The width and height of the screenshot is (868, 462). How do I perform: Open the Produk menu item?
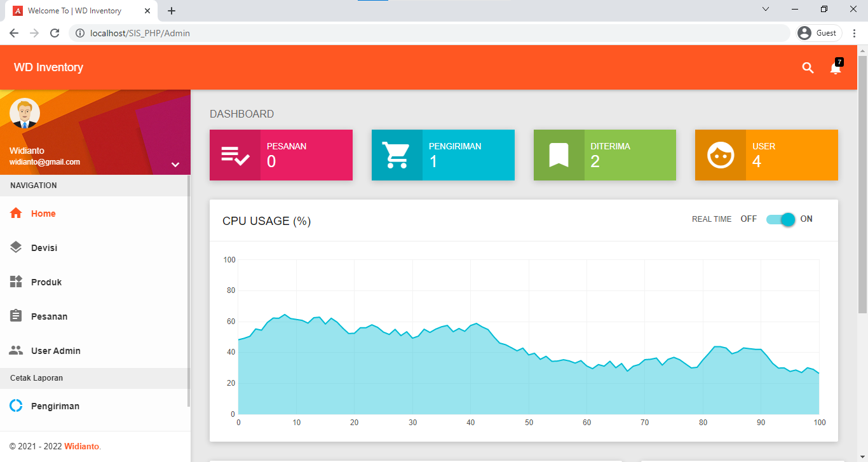tap(94, 282)
